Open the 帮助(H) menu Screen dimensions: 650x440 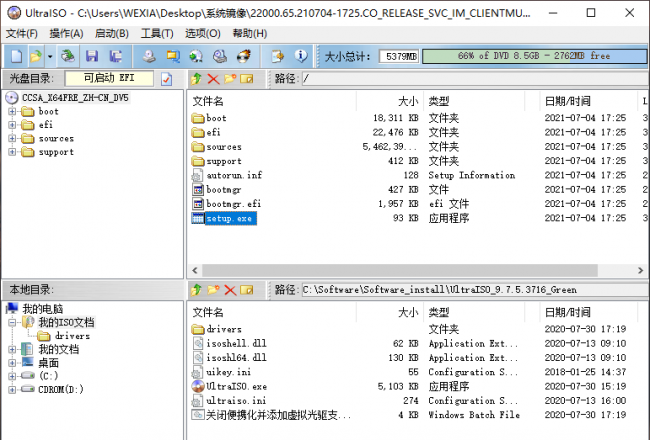[x=250, y=33]
